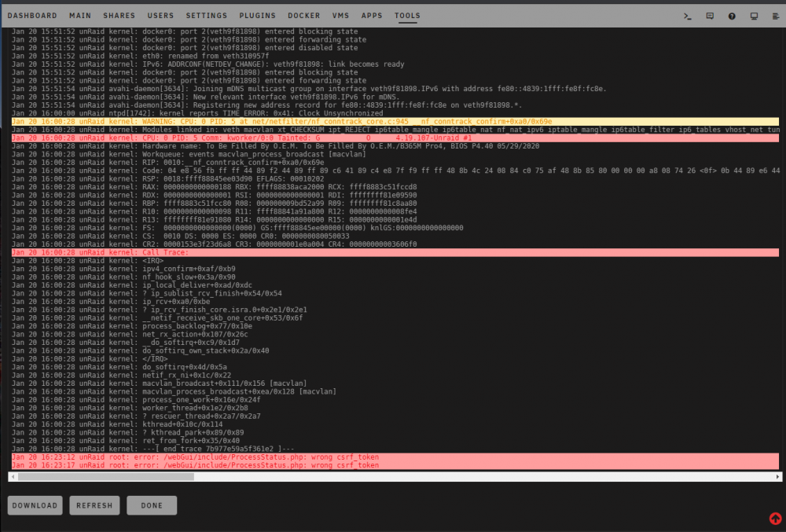The width and height of the screenshot is (786, 532).
Task: Click the scrollbar right arrow
Action: coord(777,477)
